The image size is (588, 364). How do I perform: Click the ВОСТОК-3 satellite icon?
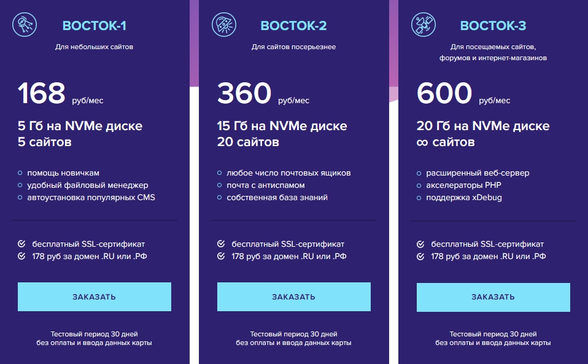[x=424, y=25]
